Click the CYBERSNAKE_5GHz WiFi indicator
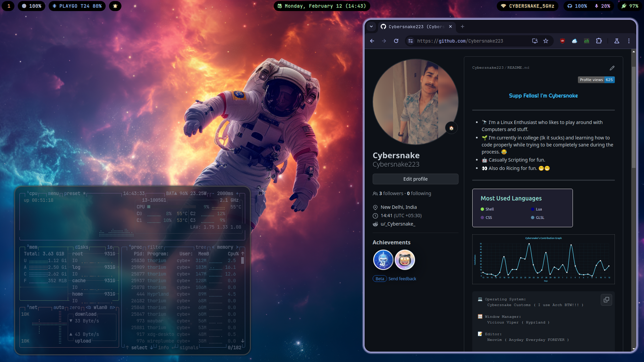 coord(528,6)
